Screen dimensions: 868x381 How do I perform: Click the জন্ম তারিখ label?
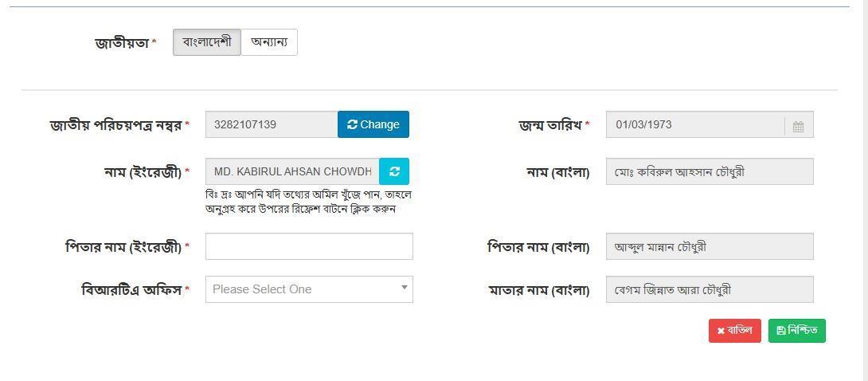[550, 125]
